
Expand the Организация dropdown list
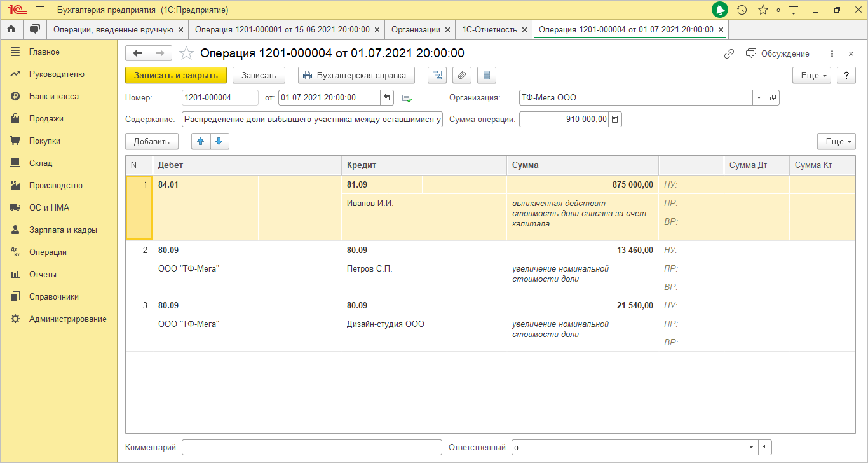(759, 98)
